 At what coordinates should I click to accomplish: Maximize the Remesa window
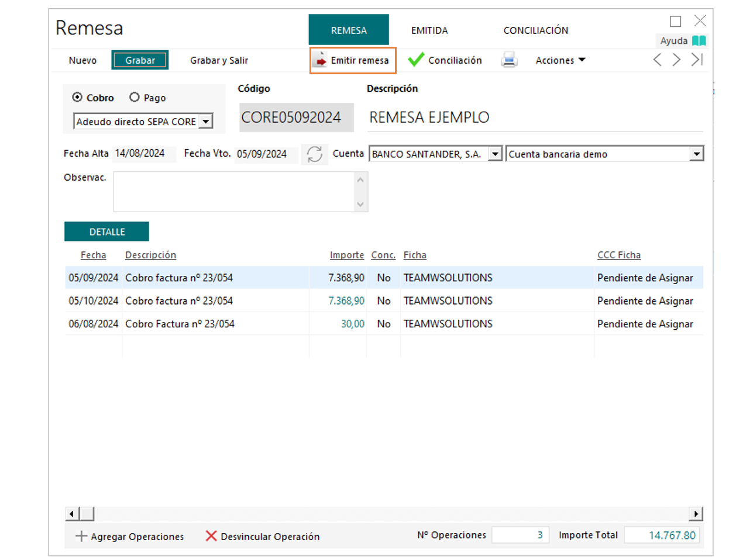(x=676, y=22)
